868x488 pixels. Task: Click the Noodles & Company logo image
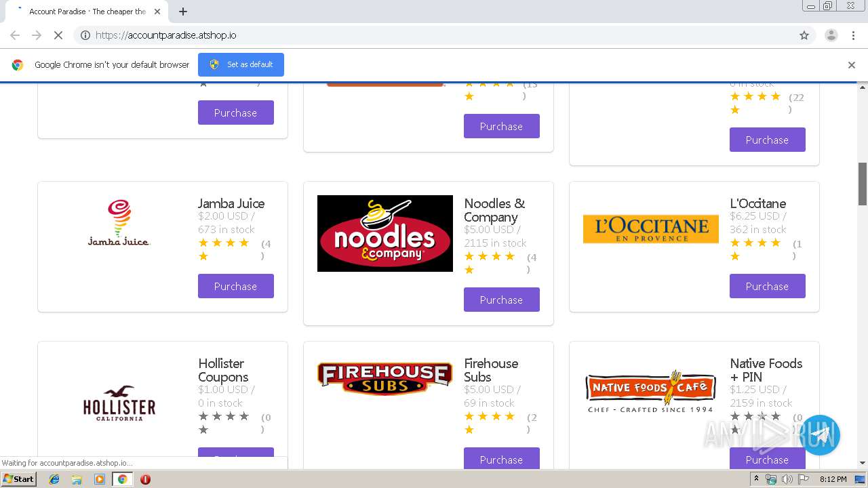tap(385, 233)
